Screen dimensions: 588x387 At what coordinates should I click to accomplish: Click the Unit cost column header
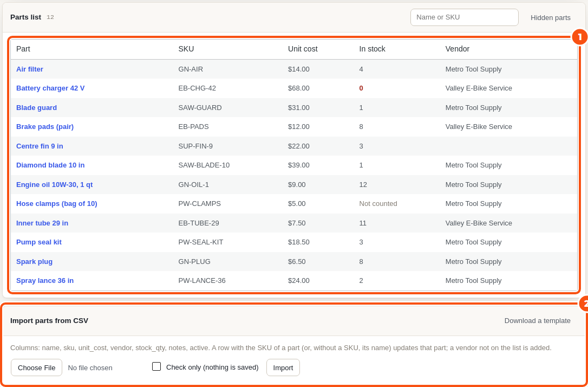(x=303, y=49)
